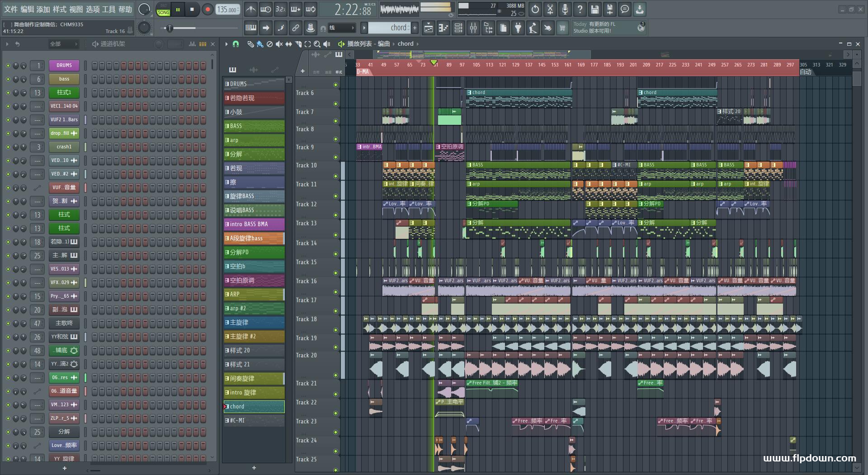Open the 样式 (Patterns) menu
The image size is (868, 475).
pyautogui.click(x=60, y=9)
